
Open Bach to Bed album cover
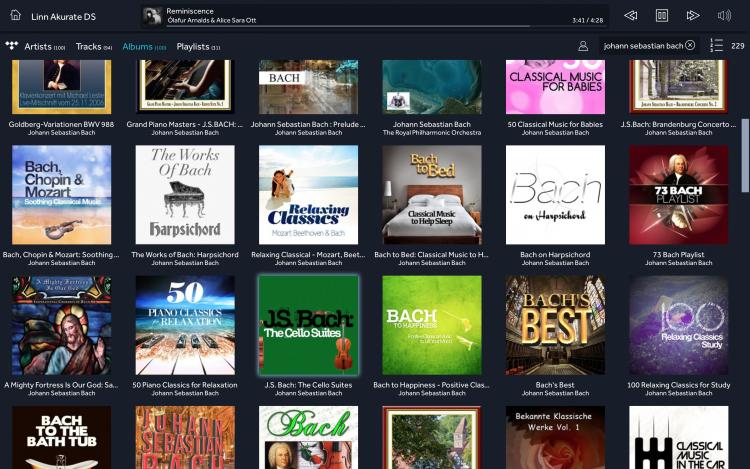[432, 195]
